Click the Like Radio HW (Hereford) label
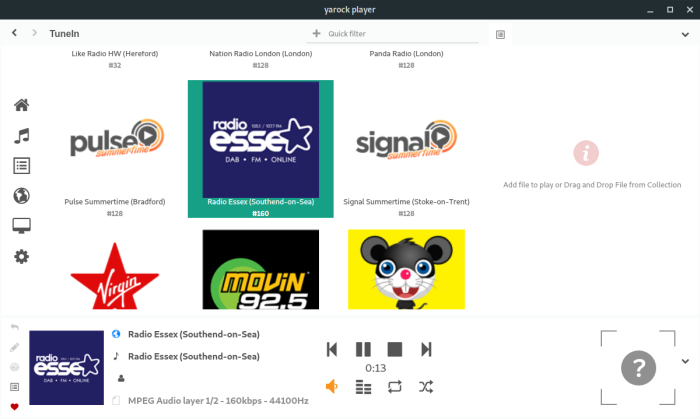The width and height of the screenshot is (700, 419). coord(115,54)
